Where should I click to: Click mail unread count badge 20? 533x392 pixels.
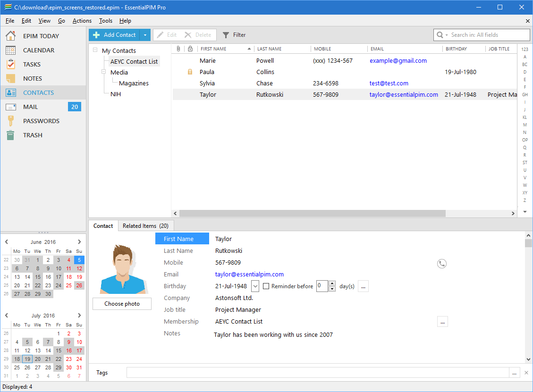(75, 107)
